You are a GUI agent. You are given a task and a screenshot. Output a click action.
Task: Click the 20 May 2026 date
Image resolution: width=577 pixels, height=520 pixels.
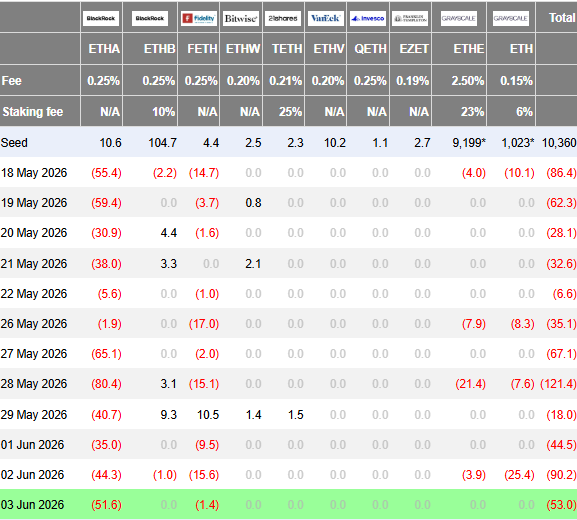[34, 233]
